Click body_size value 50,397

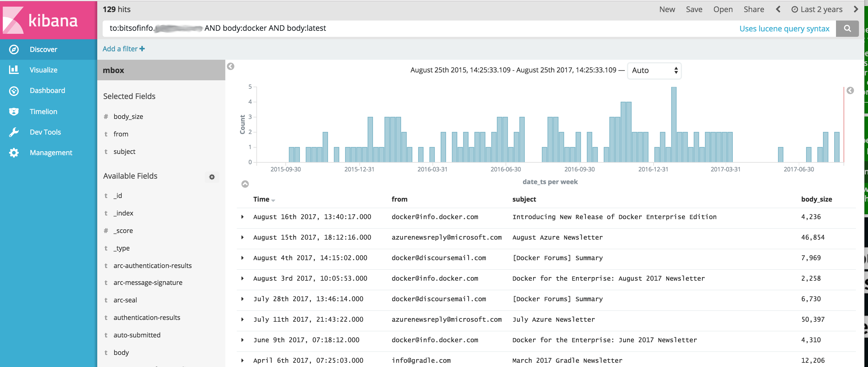tap(813, 320)
